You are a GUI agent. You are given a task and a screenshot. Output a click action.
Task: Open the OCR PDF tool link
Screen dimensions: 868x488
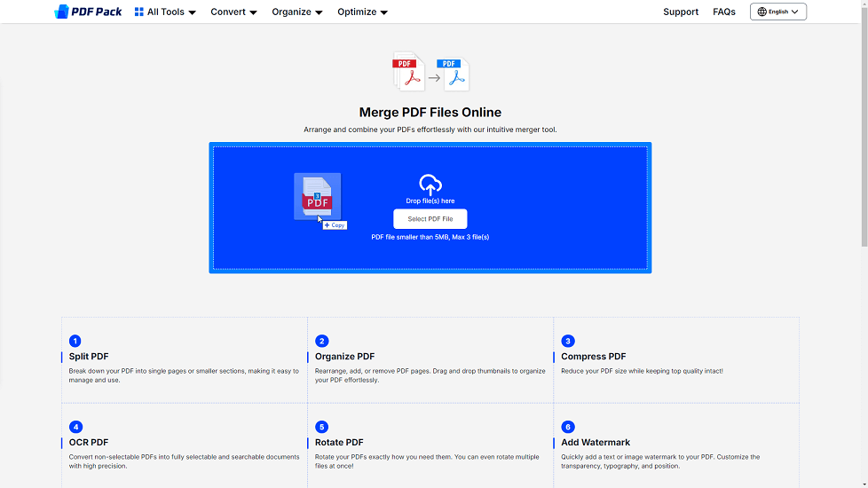[x=89, y=443]
